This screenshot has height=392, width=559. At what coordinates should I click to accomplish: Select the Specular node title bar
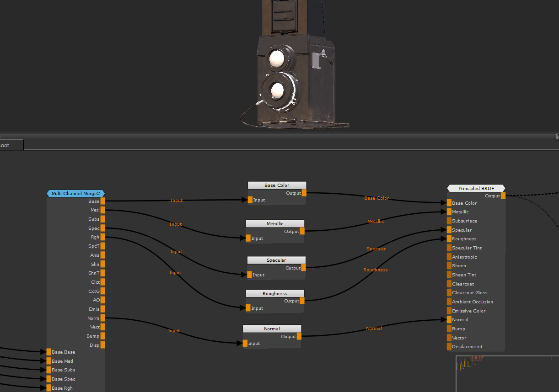[276, 260]
